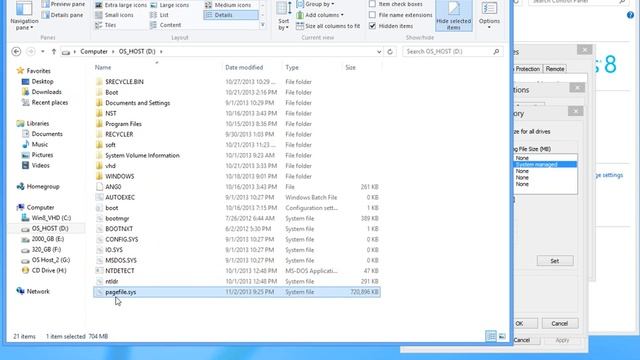The height and width of the screenshot is (360, 640).
Task: Go back to previous folder
Action: (x=16, y=51)
